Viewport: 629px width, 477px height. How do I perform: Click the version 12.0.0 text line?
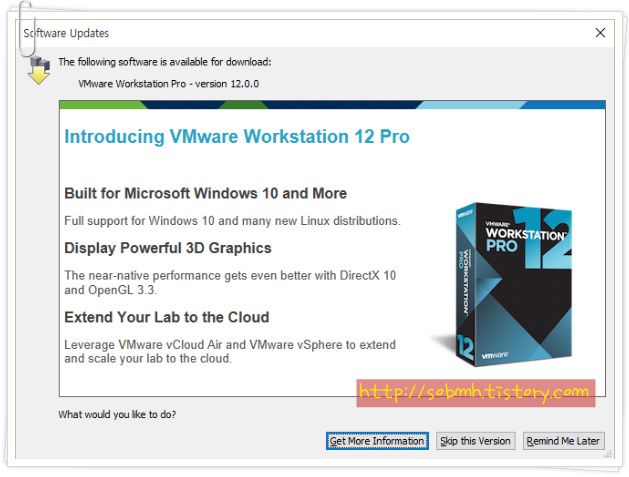[168, 84]
